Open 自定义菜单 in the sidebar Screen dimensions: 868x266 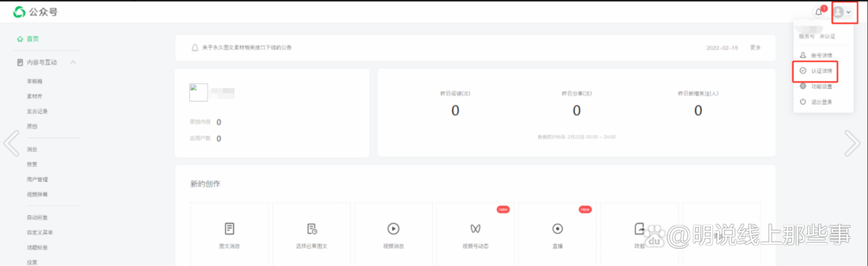point(40,232)
